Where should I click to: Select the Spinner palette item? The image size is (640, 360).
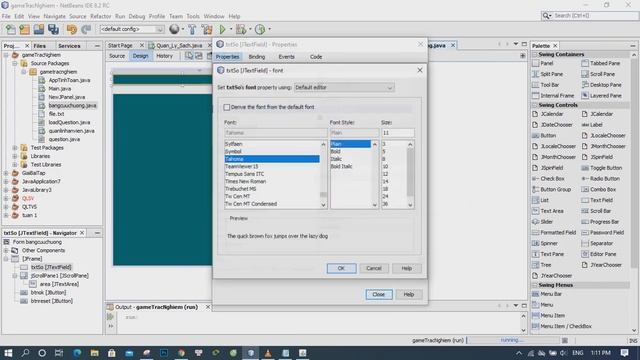click(x=545, y=243)
